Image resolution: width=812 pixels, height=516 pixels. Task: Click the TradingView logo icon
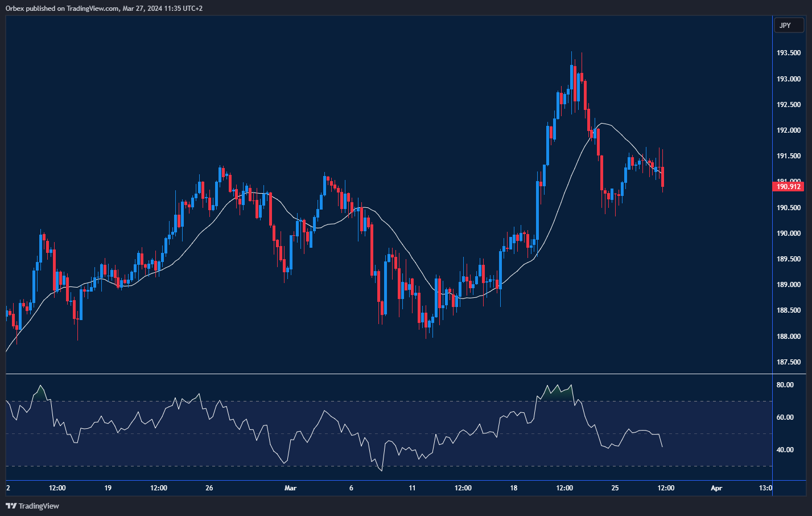(10, 506)
